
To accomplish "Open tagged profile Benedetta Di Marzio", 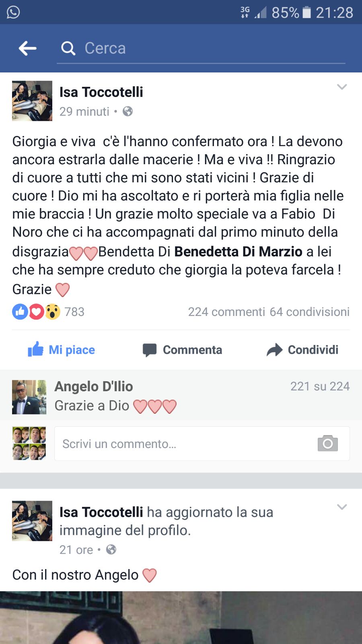I will (x=238, y=252).
